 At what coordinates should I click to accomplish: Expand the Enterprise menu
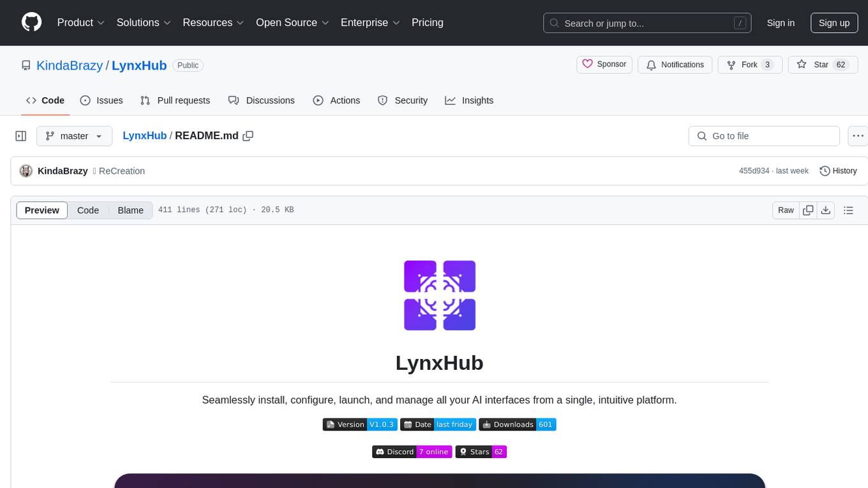[370, 22]
